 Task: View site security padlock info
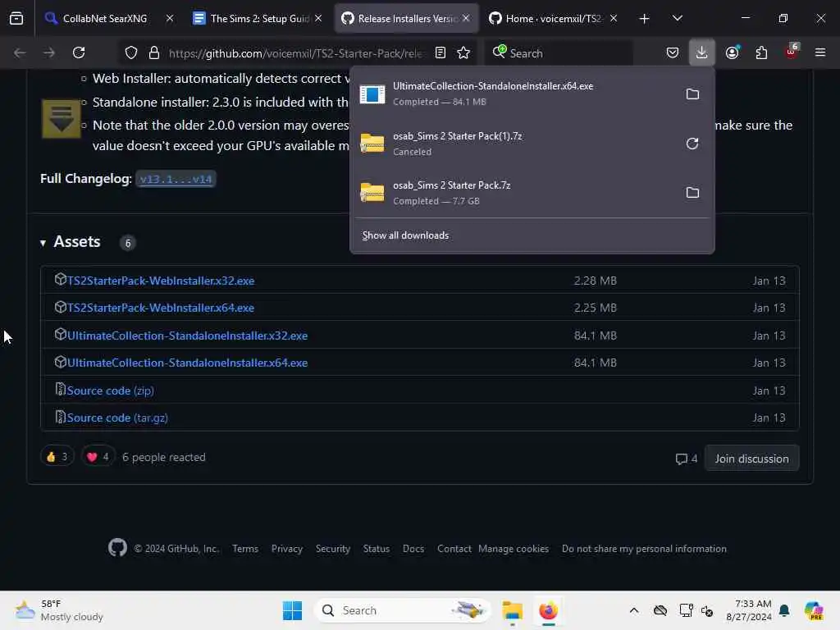point(153,52)
